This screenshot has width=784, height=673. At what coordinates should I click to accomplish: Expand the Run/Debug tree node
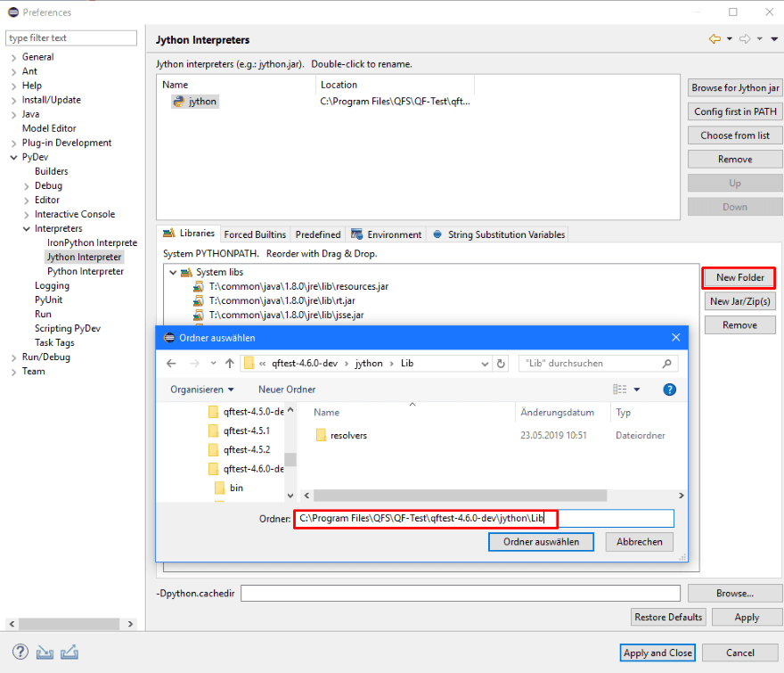coord(13,357)
